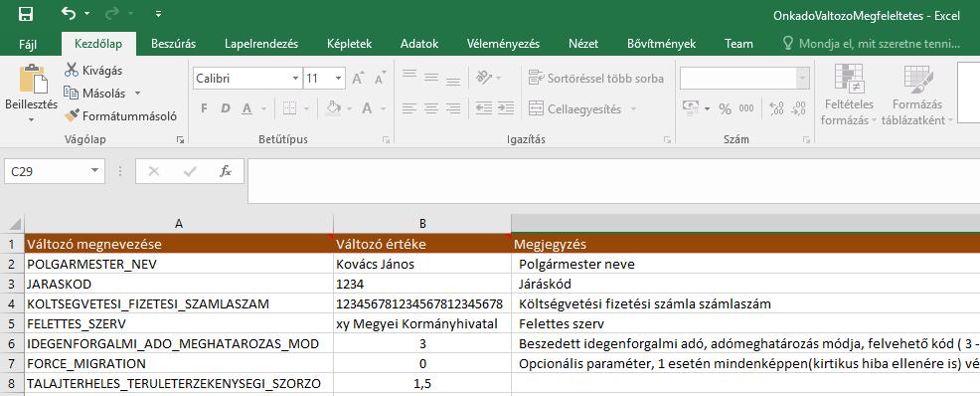Open the font size 11 dropdown
Screen dimensions: 980x396
[339, 79]
